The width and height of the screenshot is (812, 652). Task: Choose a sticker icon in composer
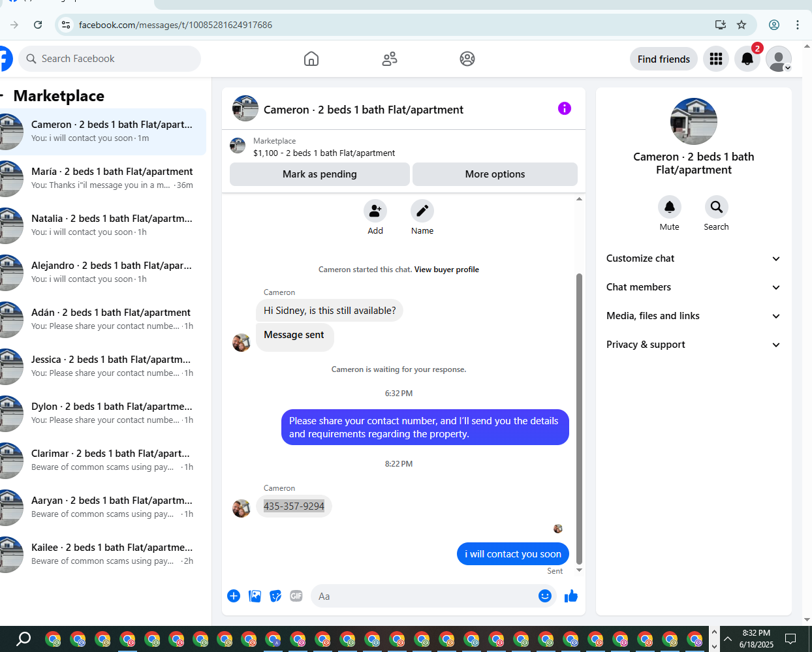(x=276, y=596)
